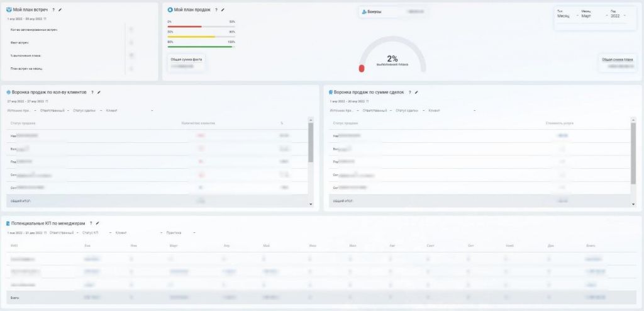Expand the Месяц dropdown showing Март
Viewport: 644px width, 311px height.
pos(591,16)
